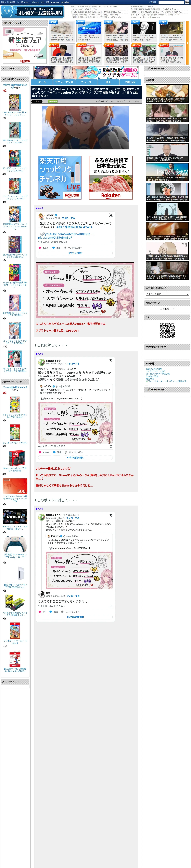Open info icon next to 午後6:56 timestamp

[x=111, y=606]
